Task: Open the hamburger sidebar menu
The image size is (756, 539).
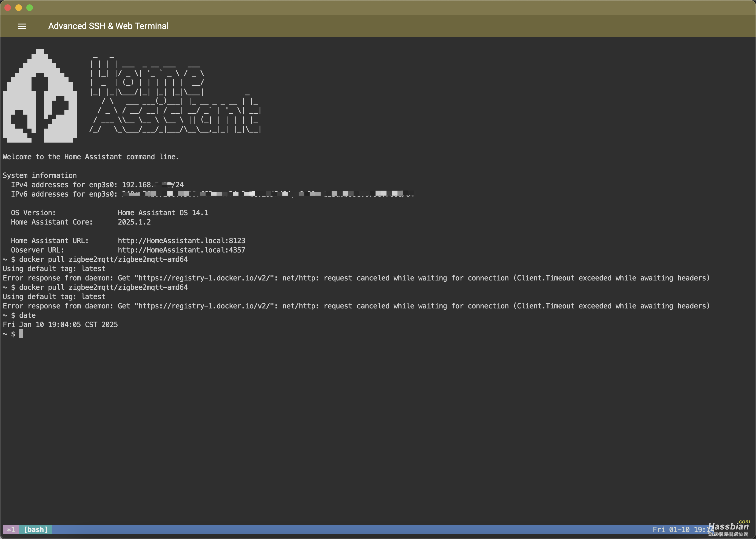Action: (22, 26)
